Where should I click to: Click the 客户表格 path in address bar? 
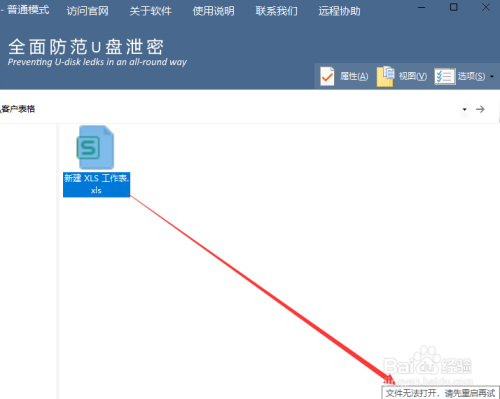point(18,109)
